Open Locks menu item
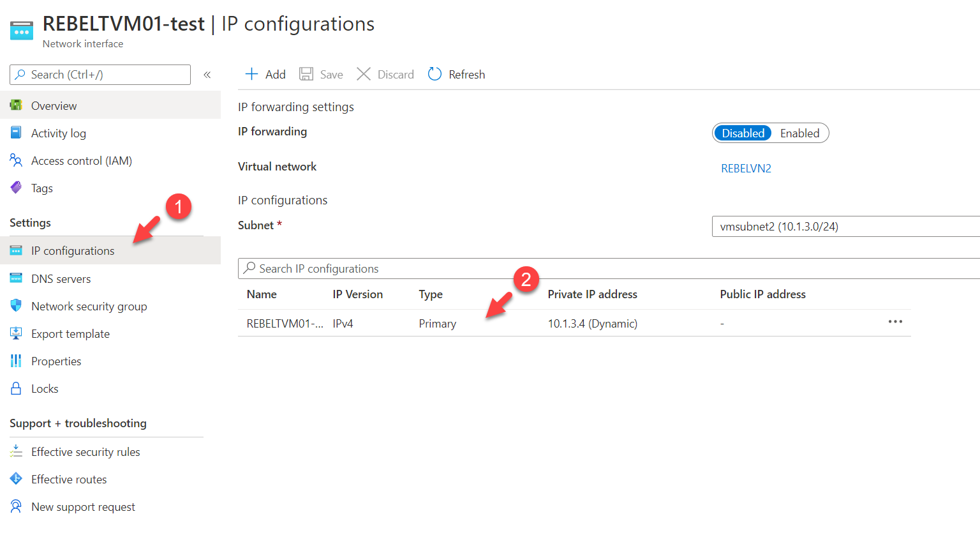Image resolution: width=980 pixels, height=560 pixels. coord(110,388)
